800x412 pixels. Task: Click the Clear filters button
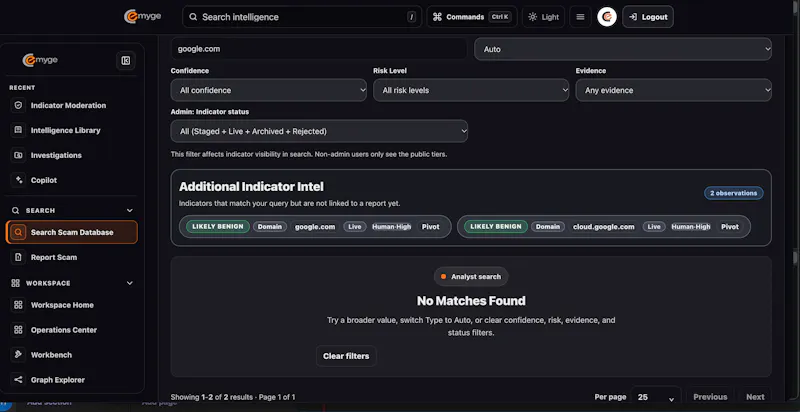tap(346, 356)
